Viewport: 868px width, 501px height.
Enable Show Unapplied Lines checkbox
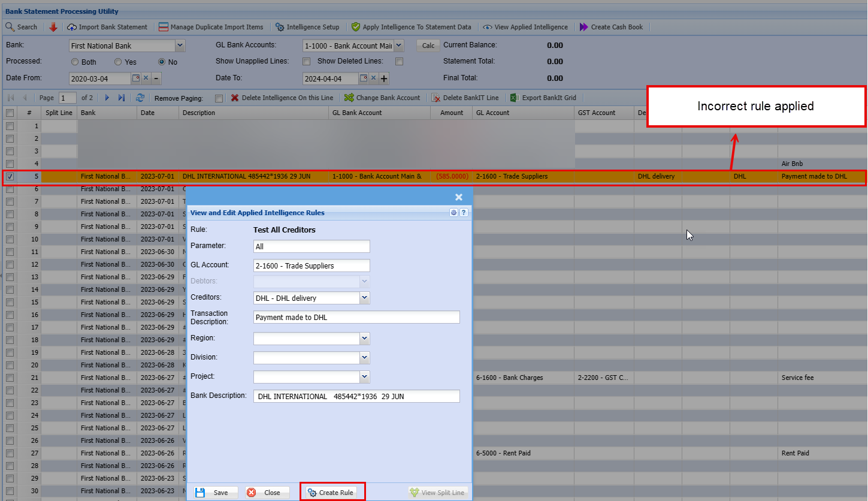point(307,61)
